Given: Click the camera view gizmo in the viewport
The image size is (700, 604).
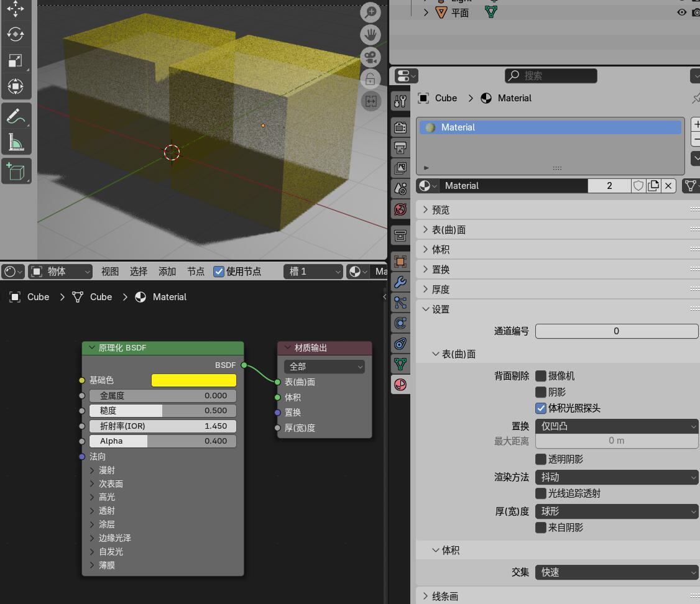Looking at the screenshot, I should click(371, 58).
